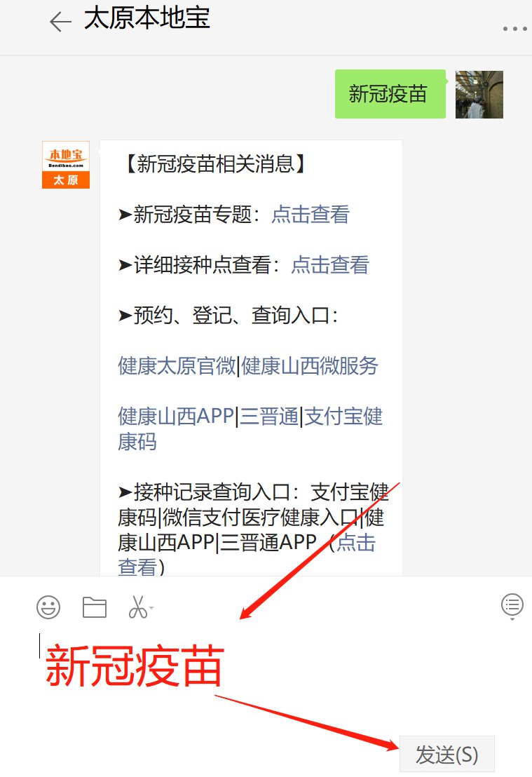Open 点击查看 link for 详细接种点查看
Image resolution: width=532 pixels, height=777 pixels.
330,264
